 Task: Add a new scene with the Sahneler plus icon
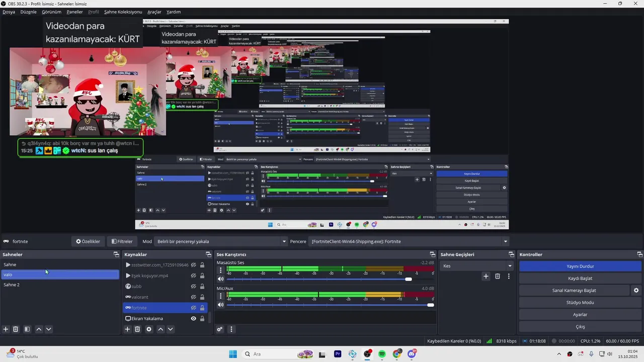point(6,329)
